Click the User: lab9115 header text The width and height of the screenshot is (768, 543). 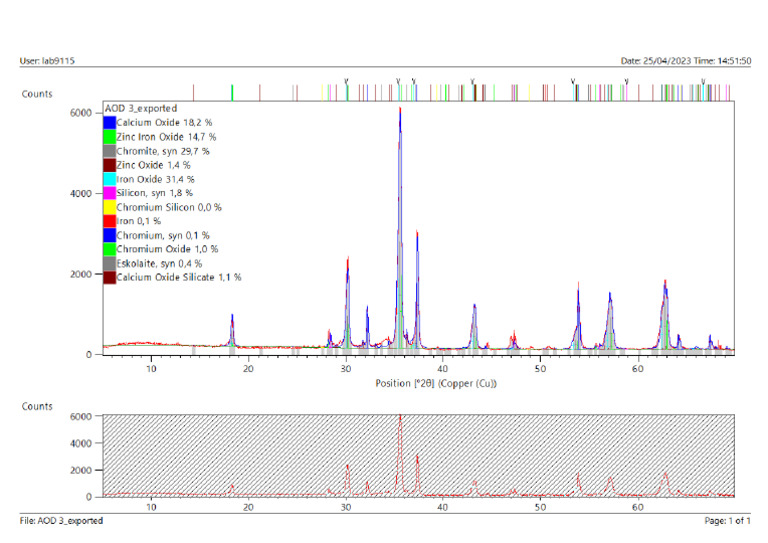click(x=47, y=61)
